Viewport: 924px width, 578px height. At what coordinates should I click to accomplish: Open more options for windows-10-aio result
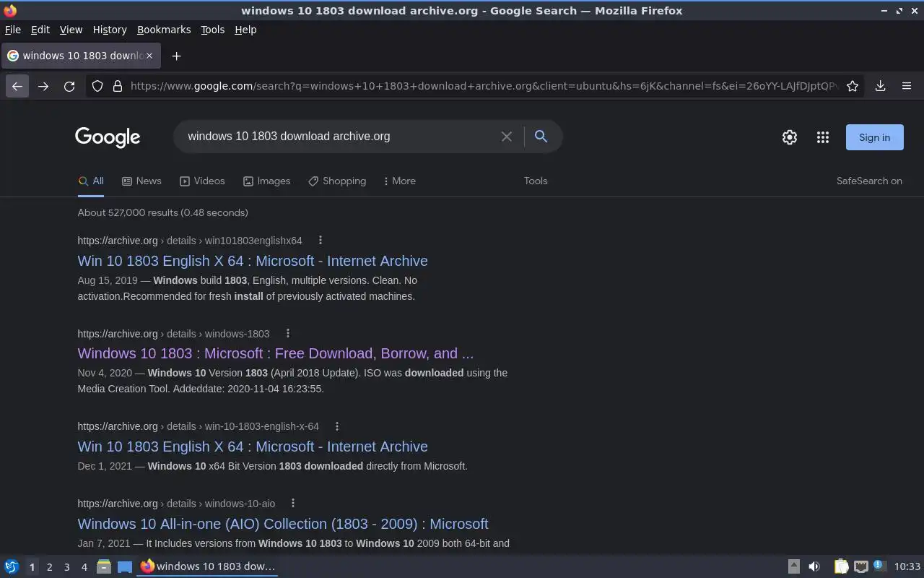pos(293,503)
